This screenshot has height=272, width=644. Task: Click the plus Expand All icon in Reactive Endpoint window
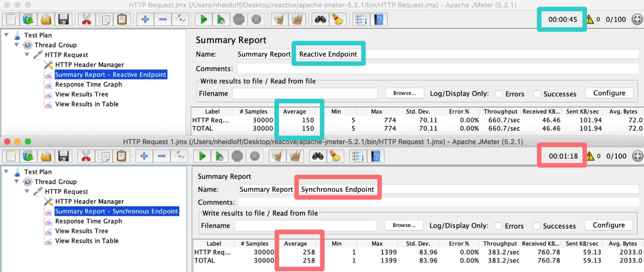click(145, 19)
